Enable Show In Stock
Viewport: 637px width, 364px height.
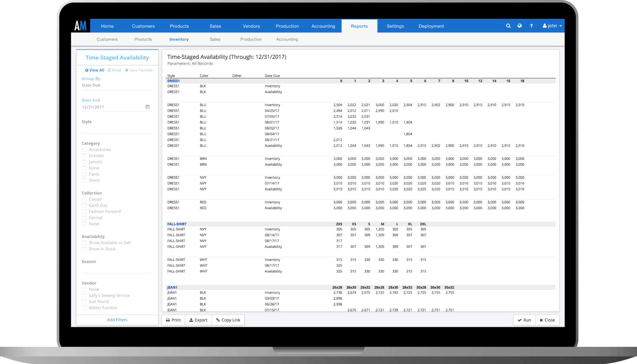pyautogui.click(x=84, y=249)
